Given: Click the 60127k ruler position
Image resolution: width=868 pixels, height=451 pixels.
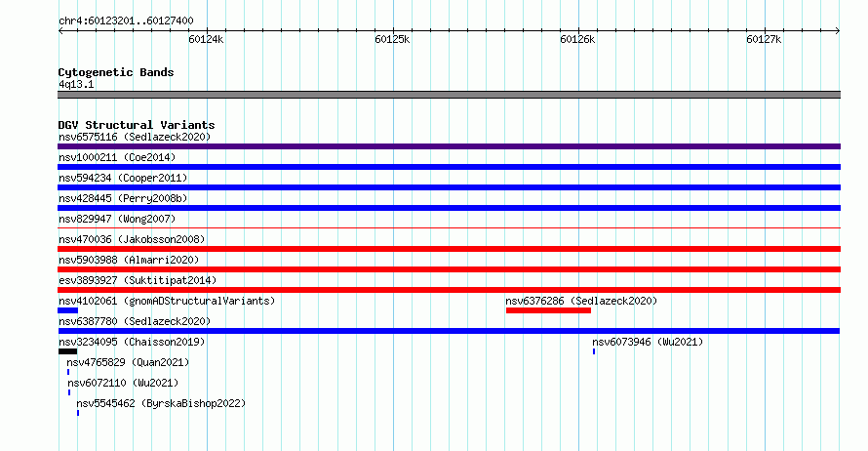Looking at the screenshot, I should [x=764, y=39].
